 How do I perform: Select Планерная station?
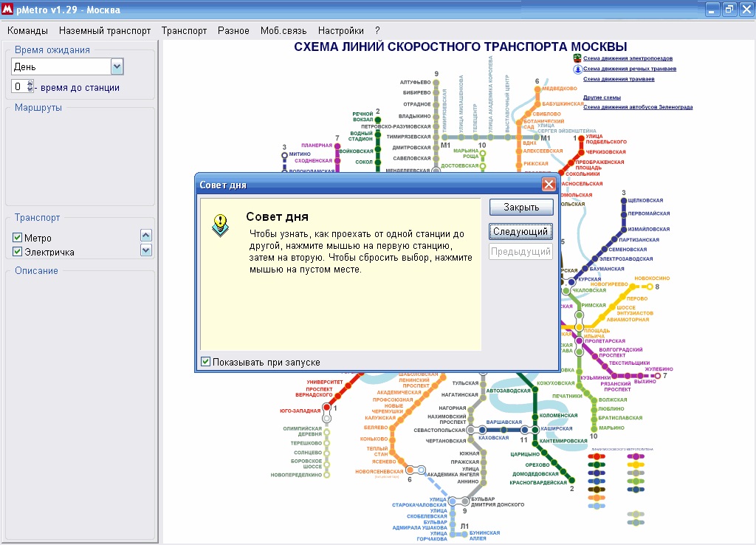[337, 146]
